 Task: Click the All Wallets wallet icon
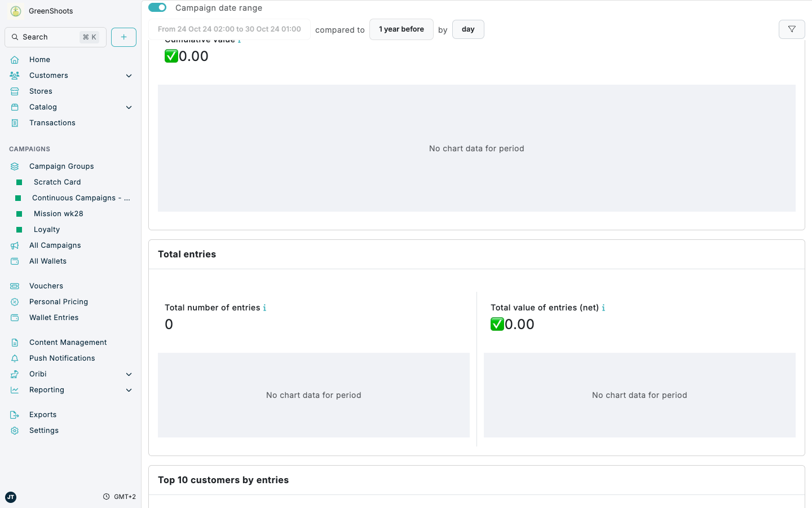pyautogui.click(x=15, y=261)
